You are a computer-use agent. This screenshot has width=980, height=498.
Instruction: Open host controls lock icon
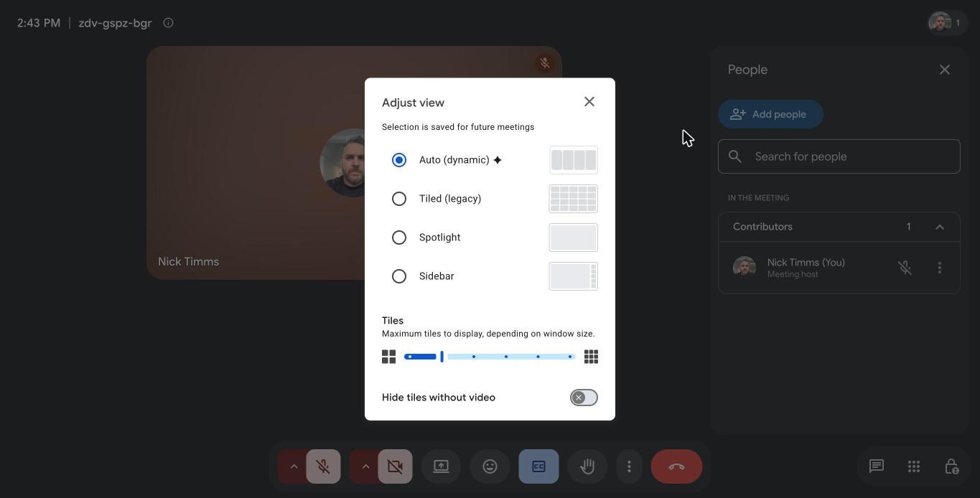(951, 466)
